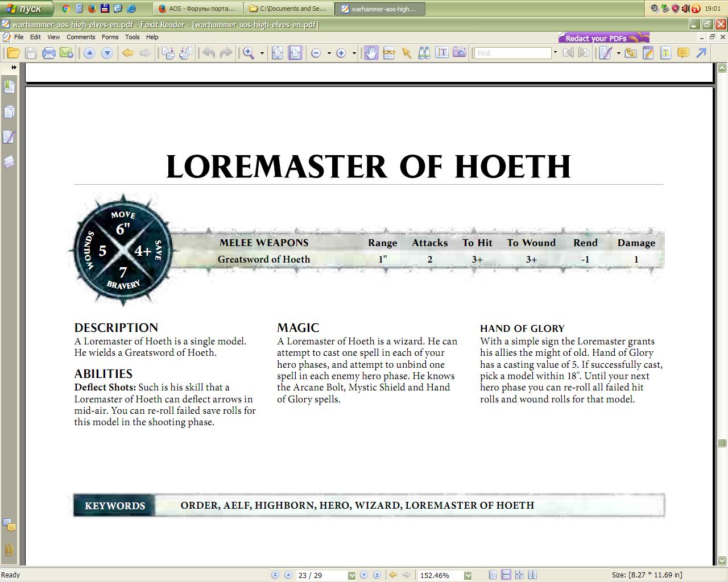Screen dimensions: 728x582
Task: Click the yellow comment note tool
Action: [684, 53]
